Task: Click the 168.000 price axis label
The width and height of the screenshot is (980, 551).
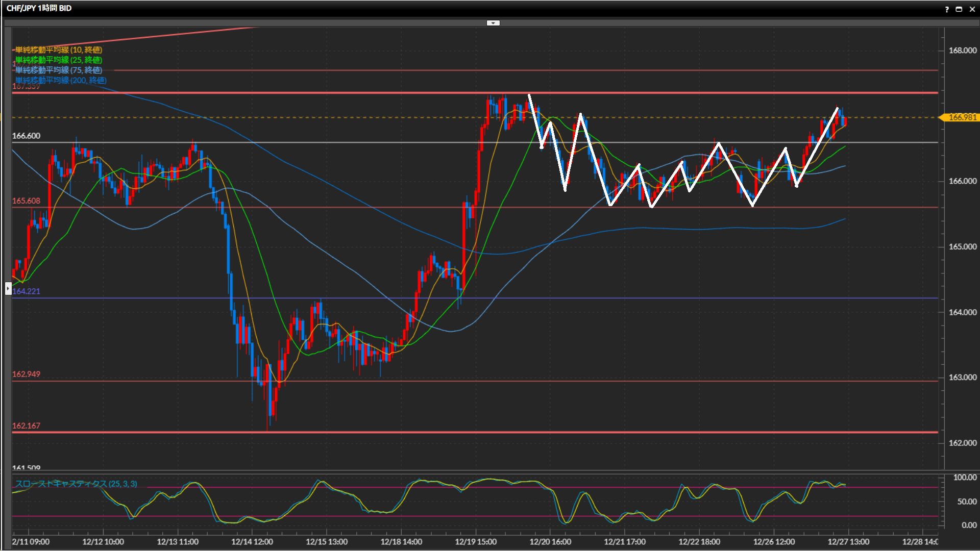Action: point(962,51)
